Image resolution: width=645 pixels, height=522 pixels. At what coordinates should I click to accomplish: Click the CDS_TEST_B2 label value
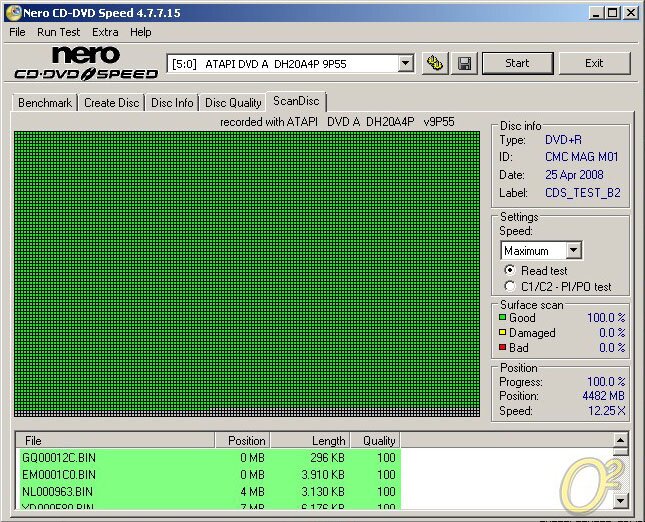pyautogui.click(x=582, y=193)
